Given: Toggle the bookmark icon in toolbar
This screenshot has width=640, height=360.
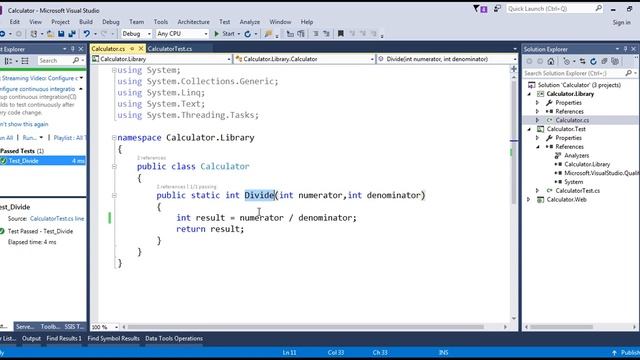Looking at the screenshot, I should pyautogui.click(x=340, y=34).
